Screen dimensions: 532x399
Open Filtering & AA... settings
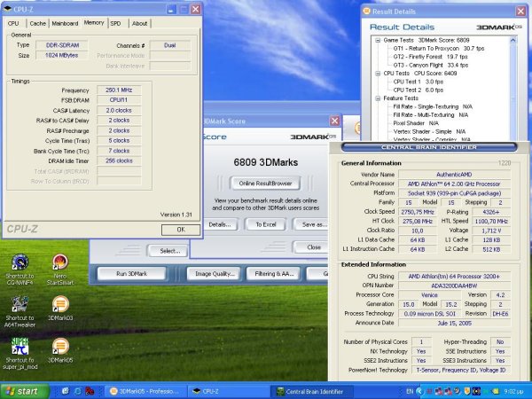[x=274, y=274]
